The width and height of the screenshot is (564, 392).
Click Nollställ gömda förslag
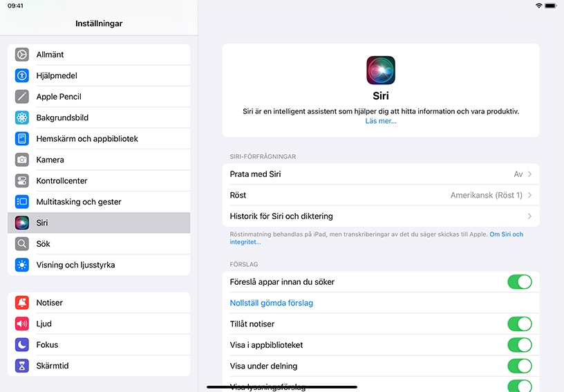pyautogui.click(x=272, y=304)
